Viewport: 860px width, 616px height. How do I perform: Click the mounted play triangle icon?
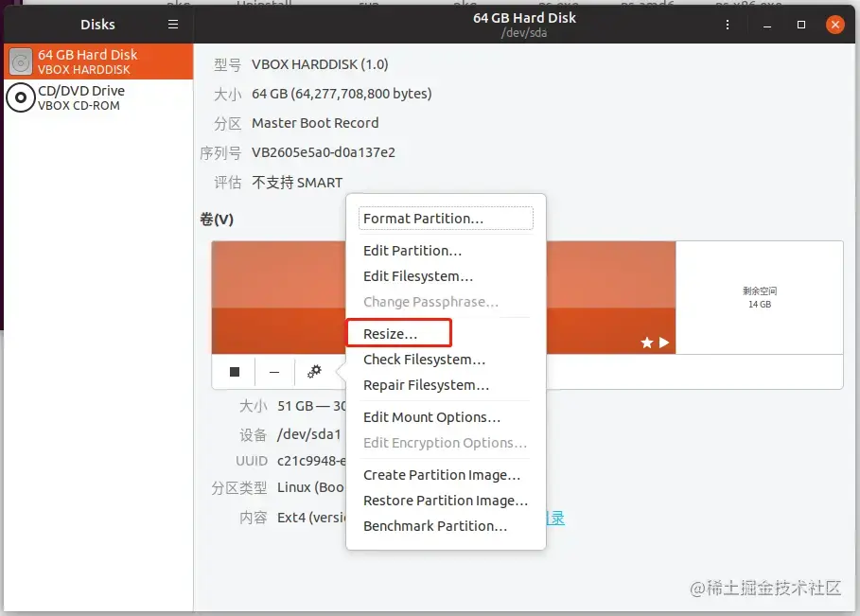[x=664, y=343]
